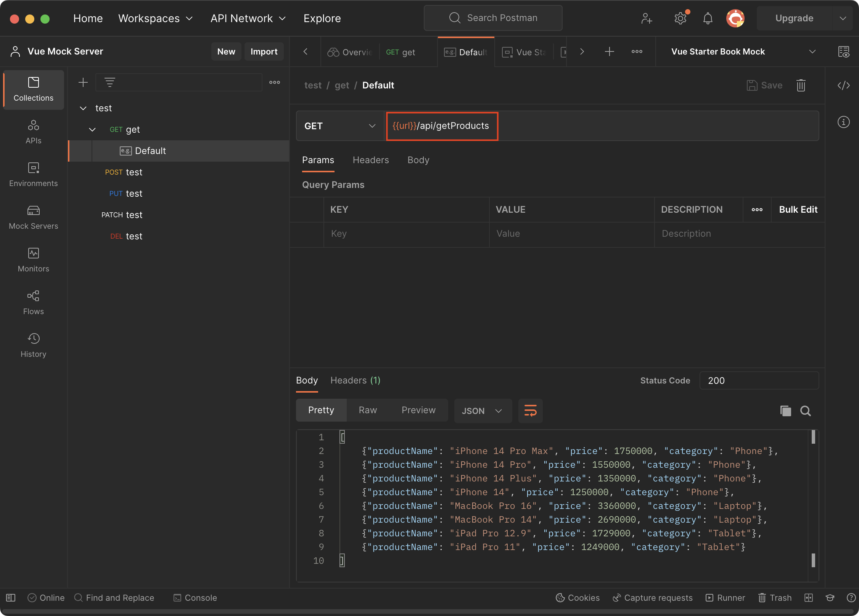The image size is (859, 616).
Task: Open the two-pane view icon
Action: coord(809,598)
